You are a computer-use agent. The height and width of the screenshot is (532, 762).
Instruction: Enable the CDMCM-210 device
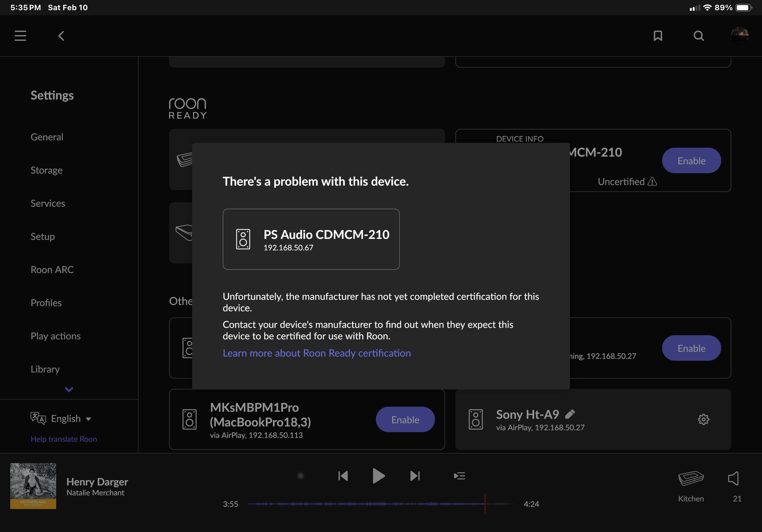pyautogui.click(x=691, y=160)
